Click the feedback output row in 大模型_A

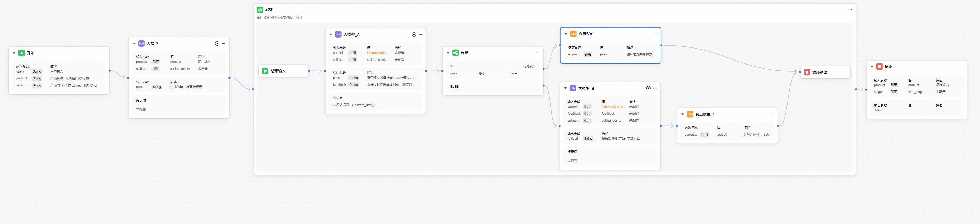point(375,85)
